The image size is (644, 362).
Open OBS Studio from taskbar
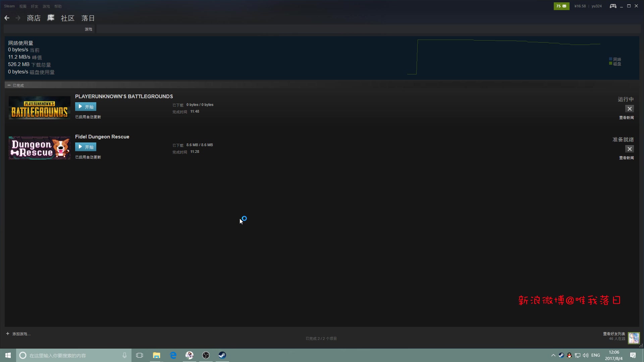click(x=206, y=355)
